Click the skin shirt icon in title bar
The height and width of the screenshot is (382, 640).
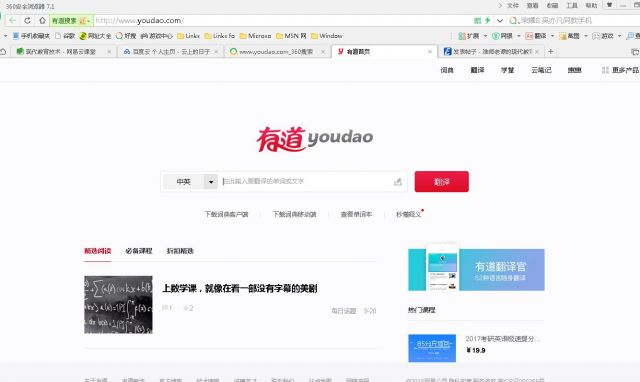(609, 5)
